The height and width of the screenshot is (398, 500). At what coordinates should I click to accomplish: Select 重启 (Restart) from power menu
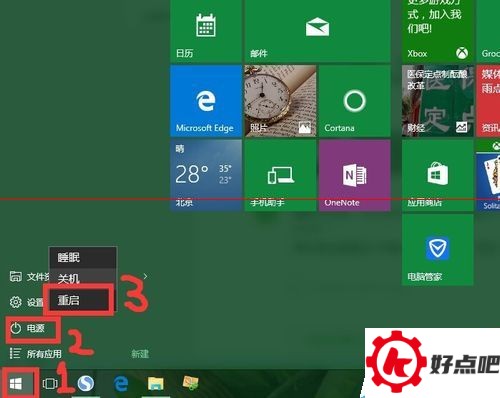pyautogui.click(x=79, y=300)
